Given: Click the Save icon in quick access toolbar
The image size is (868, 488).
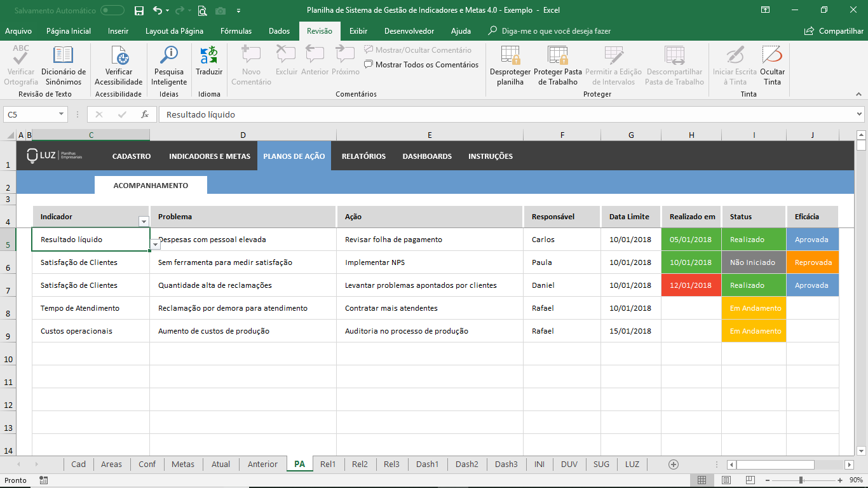Looking at the screenshot, I should tap(139, 10).
